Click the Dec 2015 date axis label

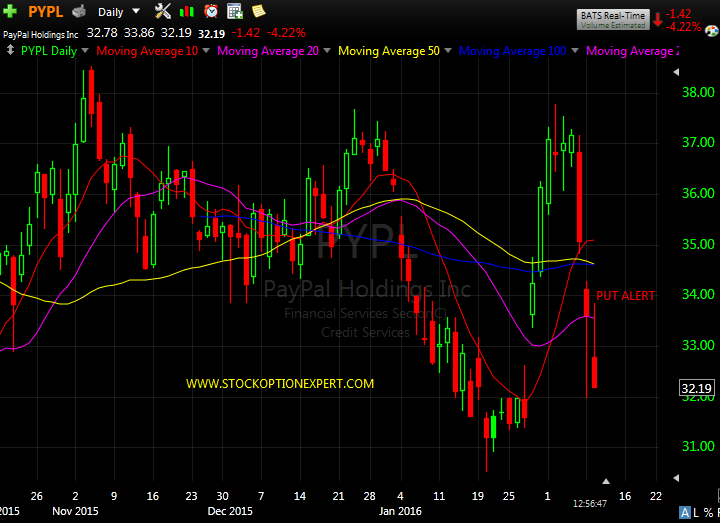coord(230,511)
